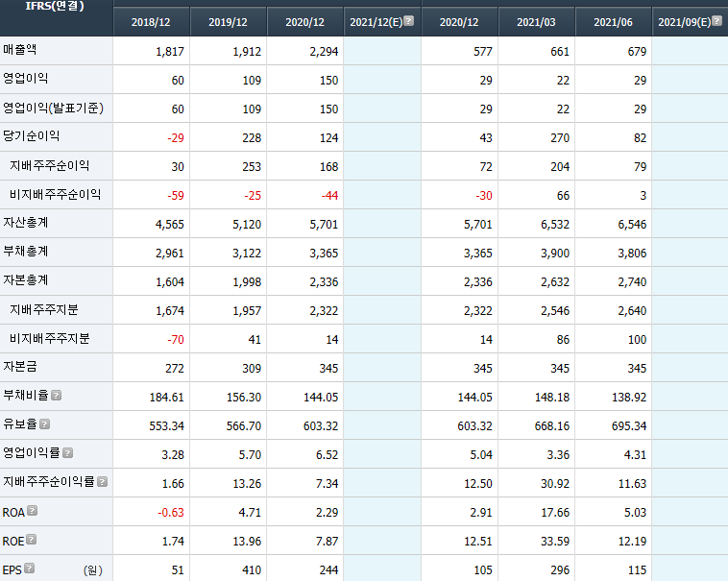Click the 410 EPS value for 2019/12
Viewport: 728px width, 581px height.
tap(252, 569)
